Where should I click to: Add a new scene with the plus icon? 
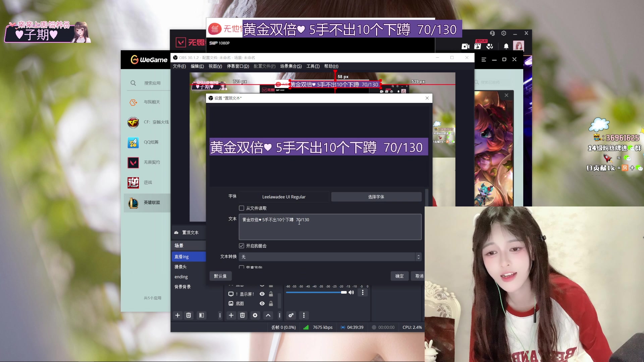[x=177, y=315]
